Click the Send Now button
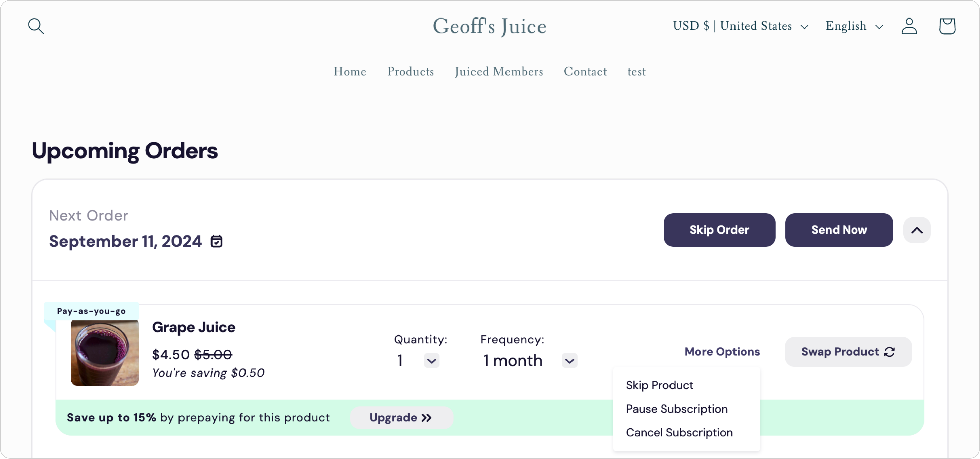 pos(839,230)
